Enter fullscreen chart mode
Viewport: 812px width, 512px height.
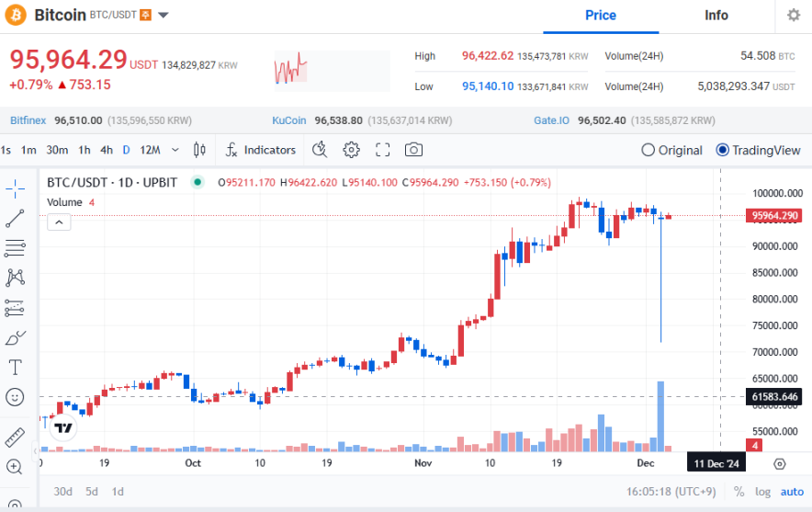383,150
